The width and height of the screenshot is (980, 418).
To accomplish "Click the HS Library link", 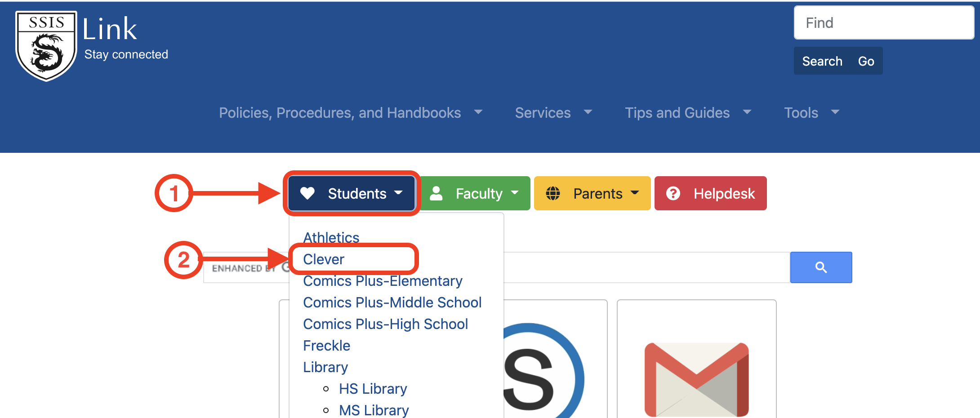I will coord(373,389).
